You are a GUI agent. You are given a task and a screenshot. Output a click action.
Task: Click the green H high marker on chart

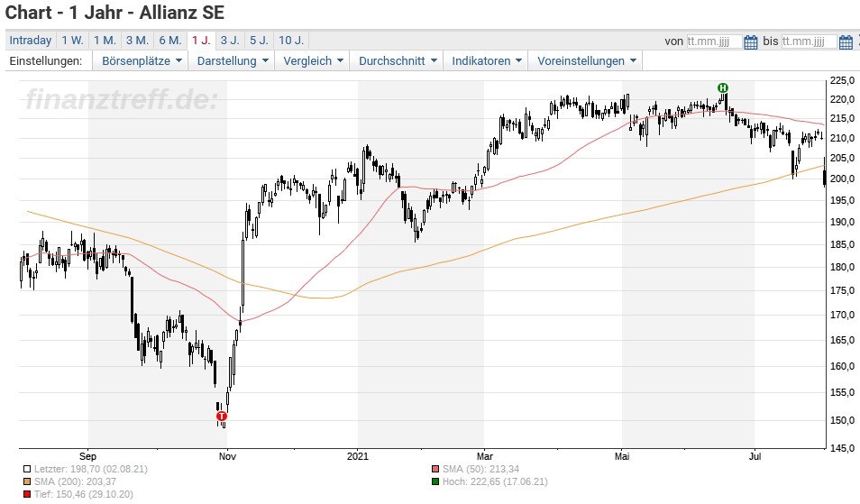(723, 87)
